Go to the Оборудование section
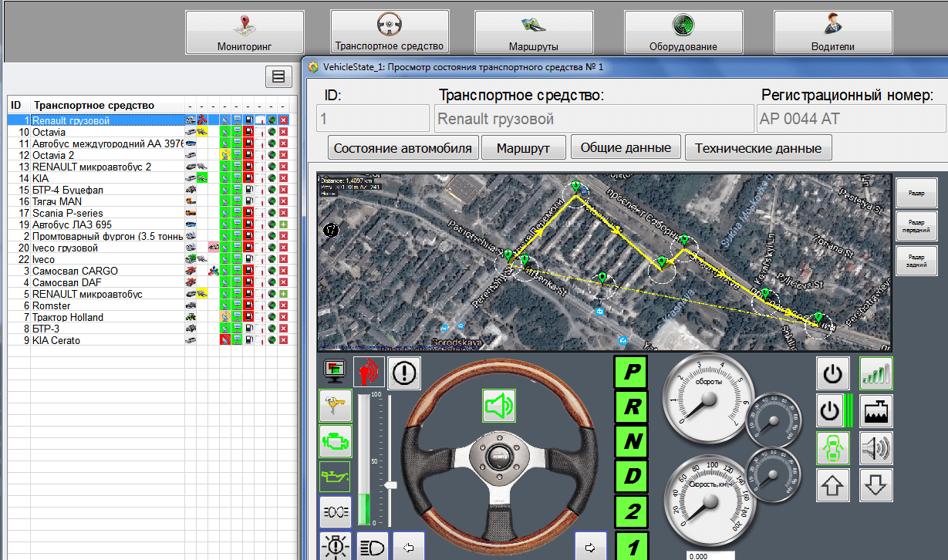The image size is (948, 560). point(683,32)
